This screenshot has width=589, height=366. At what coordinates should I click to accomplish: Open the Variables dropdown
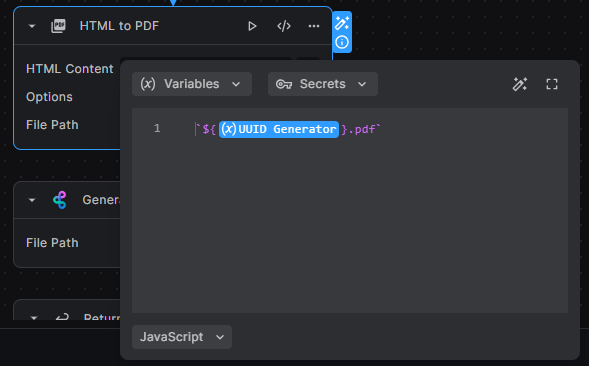tap(192, 84)
